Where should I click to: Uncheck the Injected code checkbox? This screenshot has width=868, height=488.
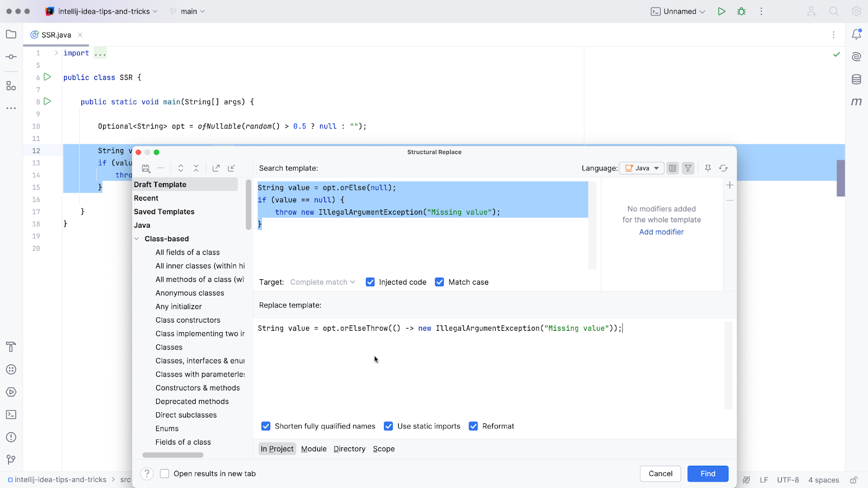[370, 282]
